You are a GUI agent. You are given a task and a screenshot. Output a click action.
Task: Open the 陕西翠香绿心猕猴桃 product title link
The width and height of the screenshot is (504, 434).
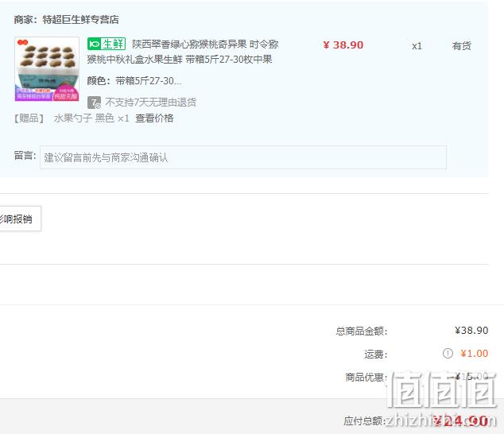point(183,52)
